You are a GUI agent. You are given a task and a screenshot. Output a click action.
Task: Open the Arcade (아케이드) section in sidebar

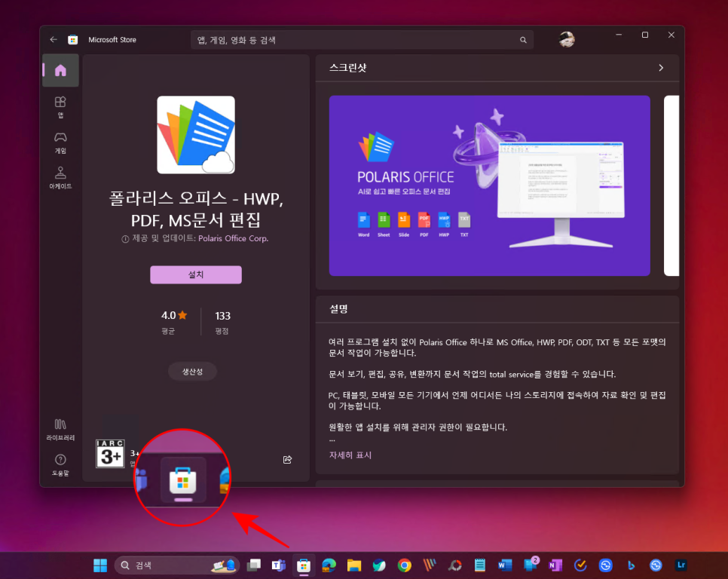(x=60, y=178)
